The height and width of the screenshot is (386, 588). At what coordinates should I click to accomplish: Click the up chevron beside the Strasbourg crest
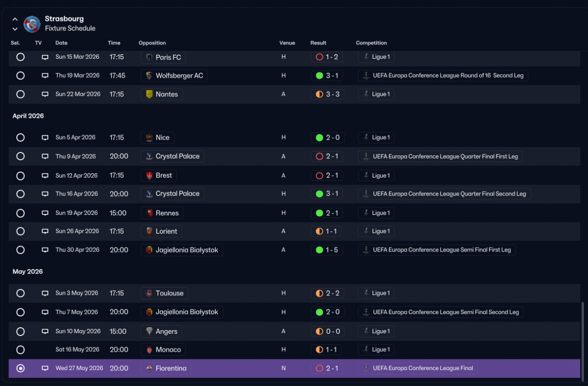[15, 19]
